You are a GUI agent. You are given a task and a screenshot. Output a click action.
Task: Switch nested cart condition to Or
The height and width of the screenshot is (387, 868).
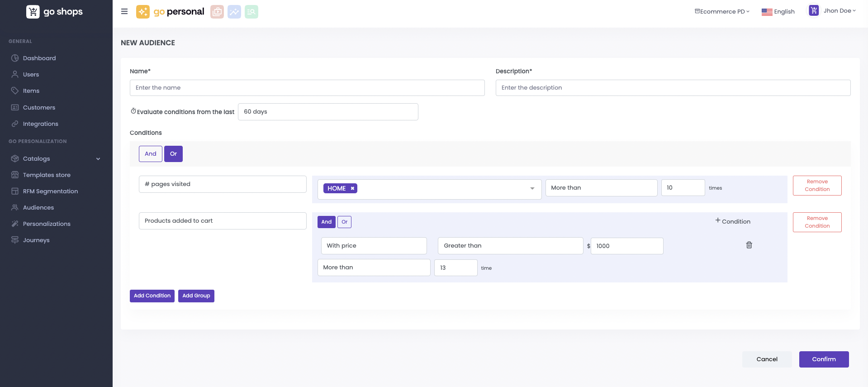[344, 222]
